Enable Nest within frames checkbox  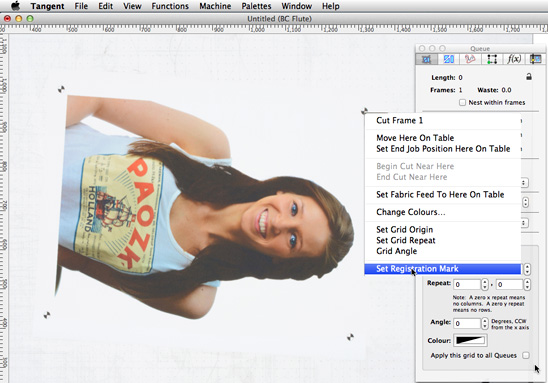point(462,102)
